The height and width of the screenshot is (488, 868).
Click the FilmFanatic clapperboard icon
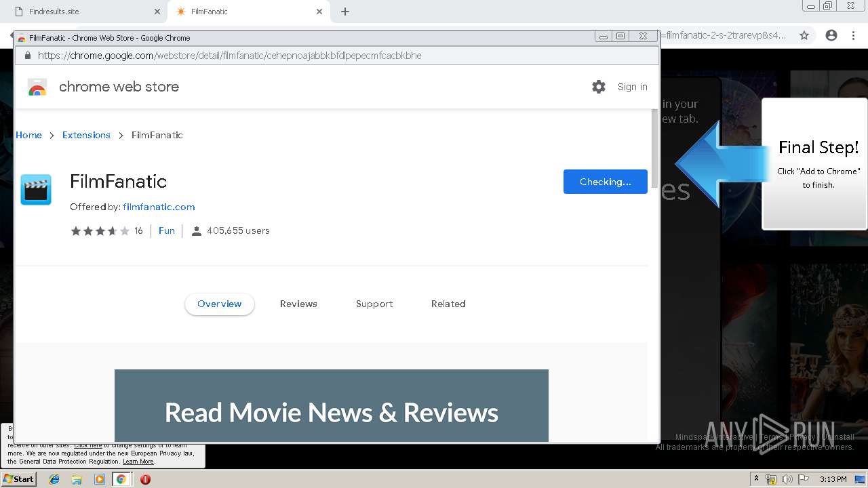(x=36, y=190)
